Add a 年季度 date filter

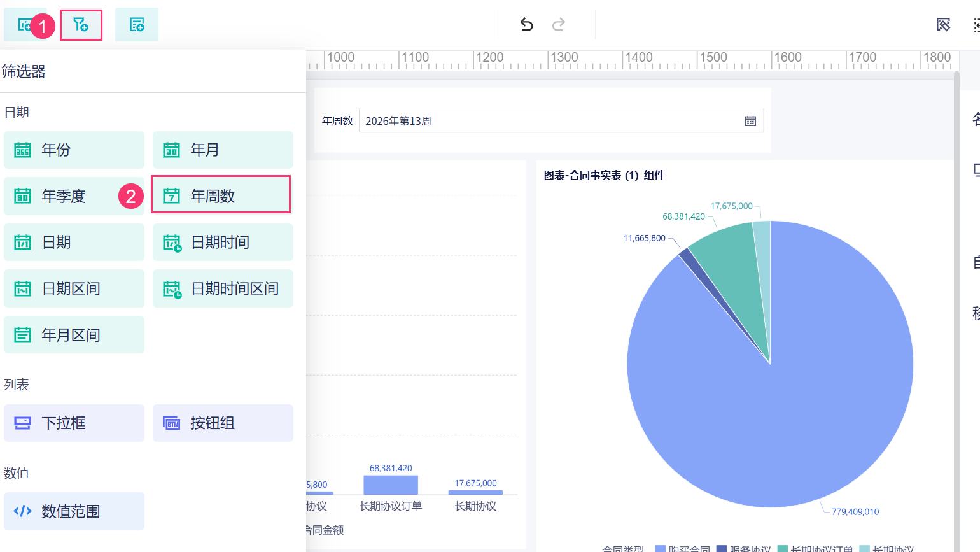[74, 196]
